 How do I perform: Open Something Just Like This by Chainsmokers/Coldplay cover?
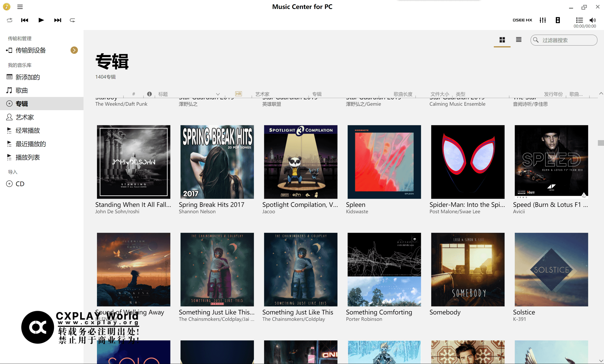click(301, 270)
